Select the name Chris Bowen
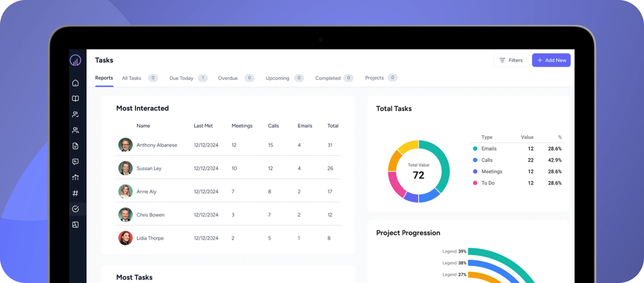644x283 pixels. [x=150, y=215]
